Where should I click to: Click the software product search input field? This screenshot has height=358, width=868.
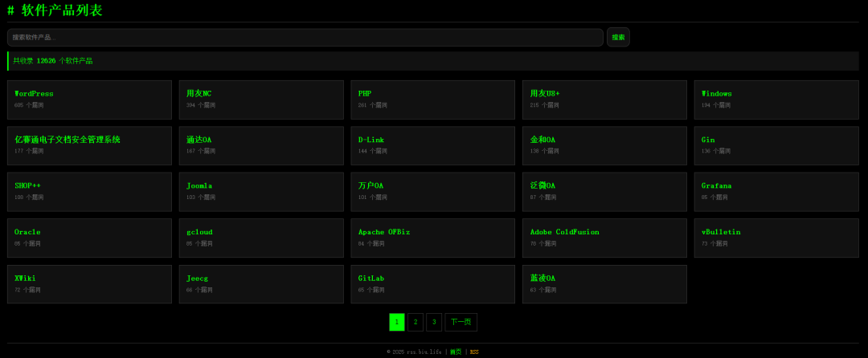tap(305, 37)
